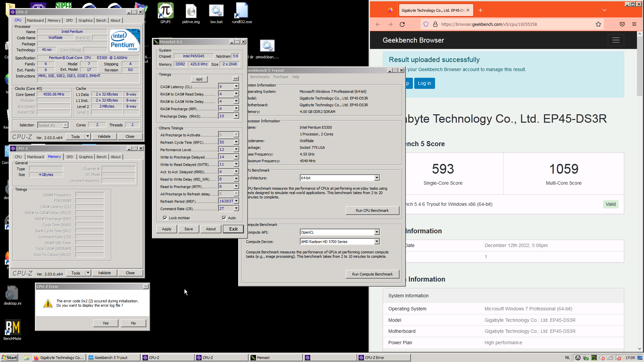Click Log in on Geekbench page

(424, 83)
